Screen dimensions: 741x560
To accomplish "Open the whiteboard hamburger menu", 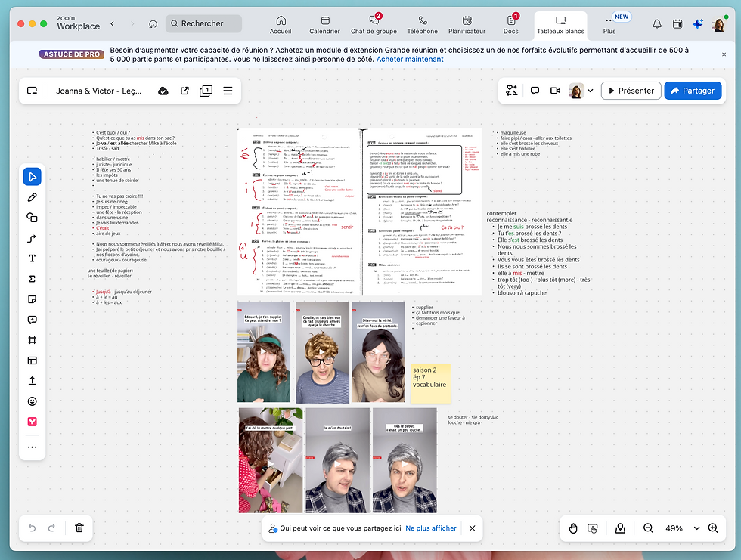I will point(228,91).
